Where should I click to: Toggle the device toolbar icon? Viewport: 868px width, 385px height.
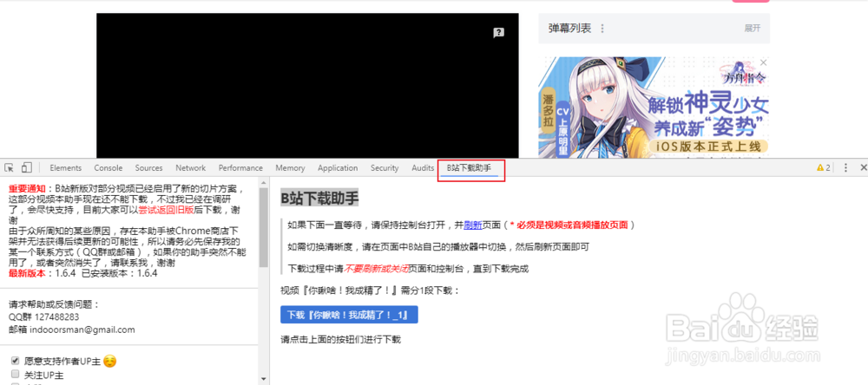[x=27, y=167]
